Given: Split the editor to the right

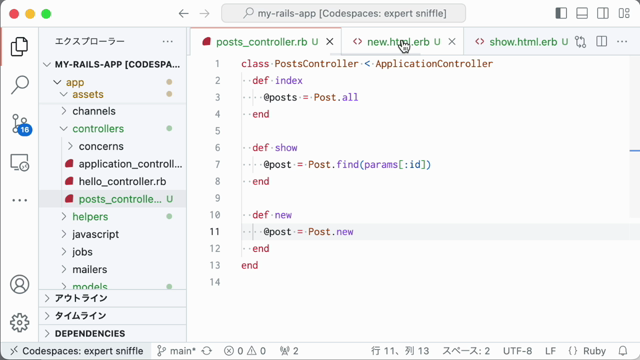Looking at the screenshot, I should click(602, 42).
